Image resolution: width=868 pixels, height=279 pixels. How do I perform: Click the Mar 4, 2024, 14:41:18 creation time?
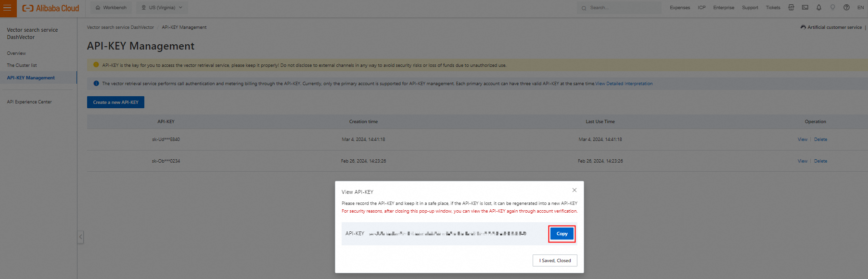[x=363, y=139]
